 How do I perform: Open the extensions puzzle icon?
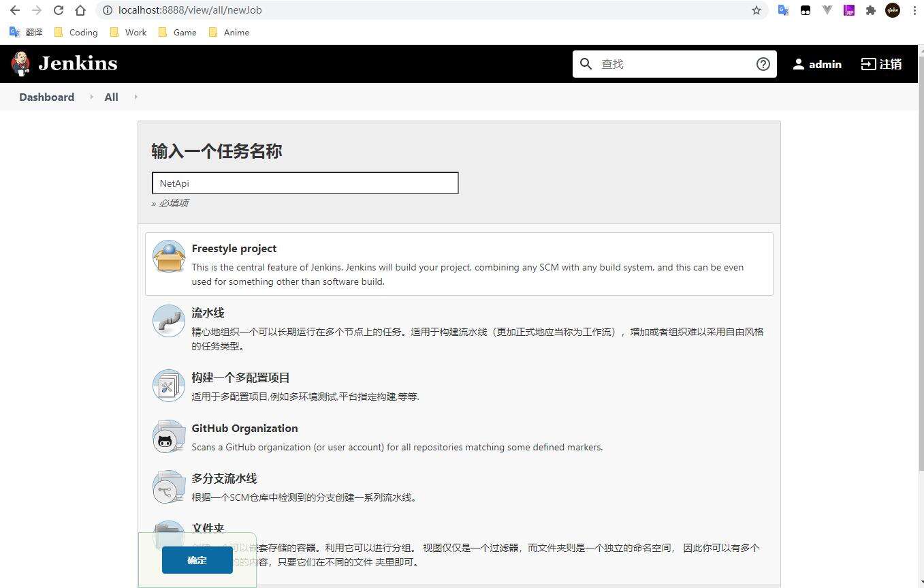(871, 10)
